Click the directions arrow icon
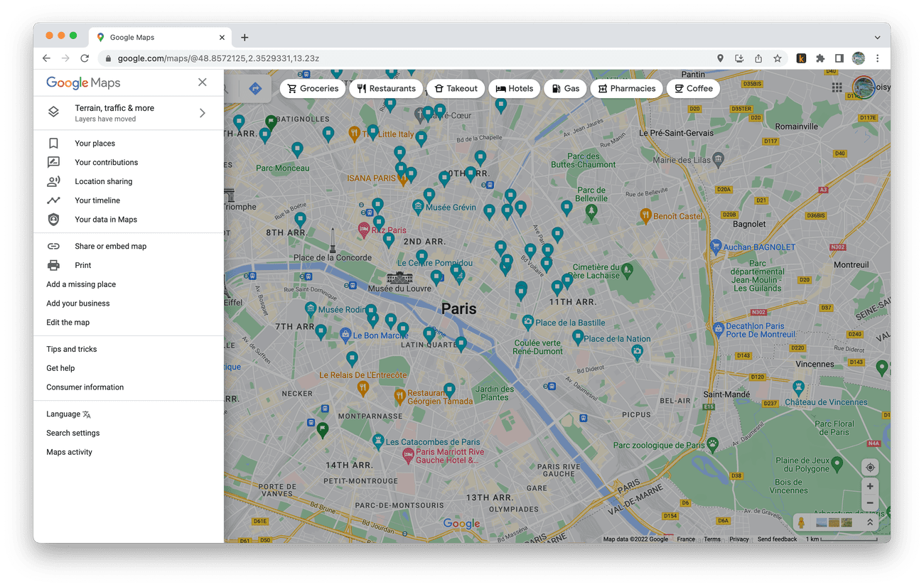Screen dimensions: 924x587 coord(256,88)
